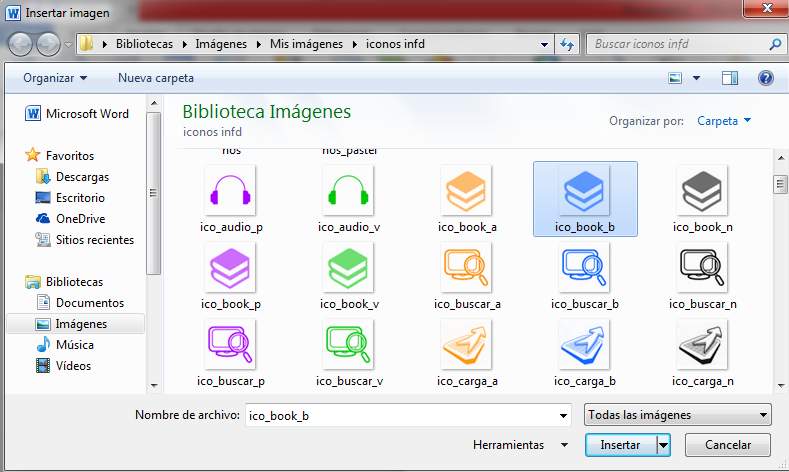This screenshot has height=472, width=789.
Task: Choose the ico_buscar_a orange search icon
Action: coord(467,268)
